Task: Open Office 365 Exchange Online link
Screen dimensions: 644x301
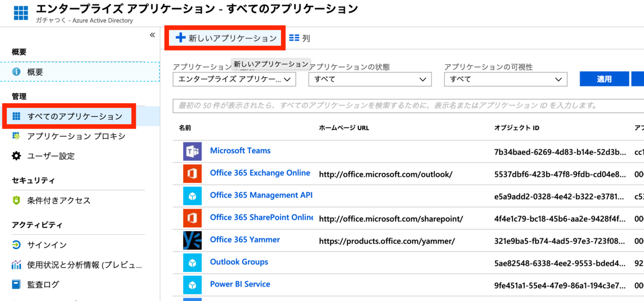Action: click(260, 173)
